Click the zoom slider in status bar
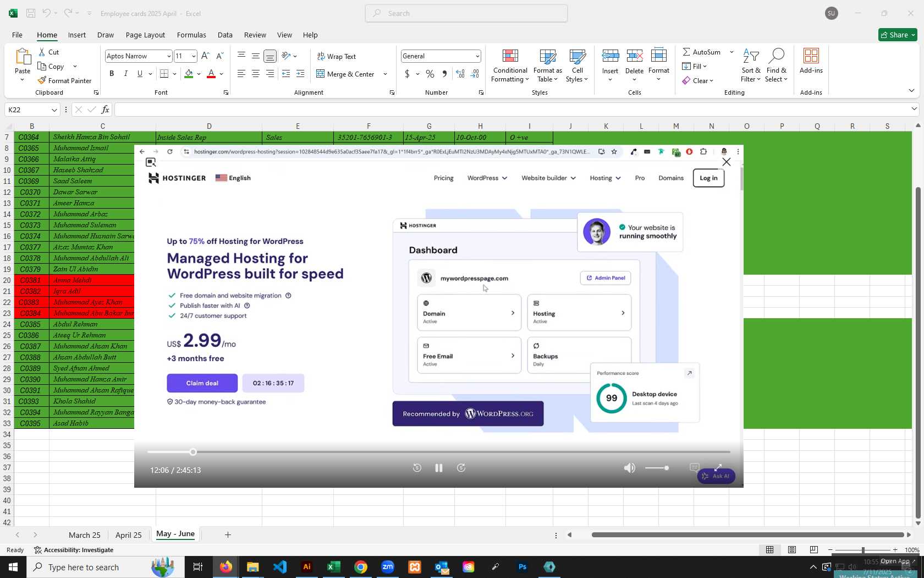 point(863,550)
